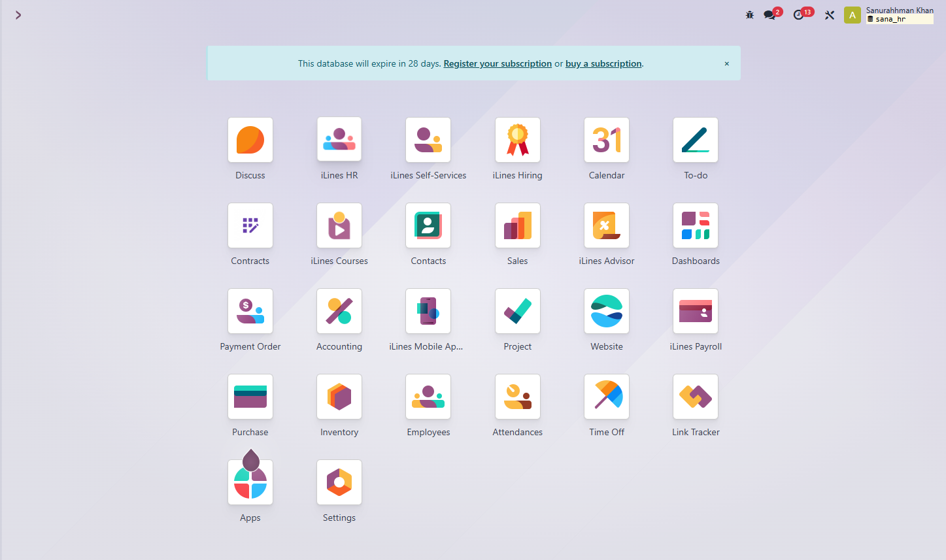Screen dimensions: 946x560
Task: Launch the Employees app
Action: (428, 397)
